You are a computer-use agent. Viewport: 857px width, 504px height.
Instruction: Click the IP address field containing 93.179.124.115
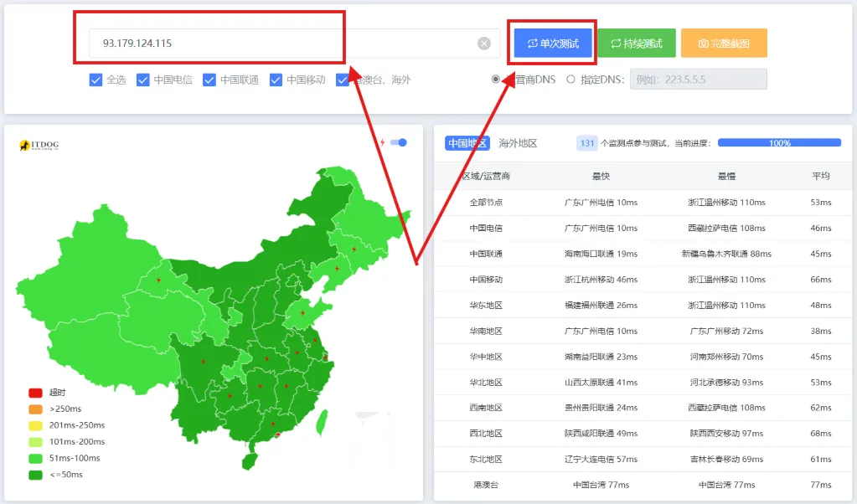pyautogui.click(x=295, y=44)
